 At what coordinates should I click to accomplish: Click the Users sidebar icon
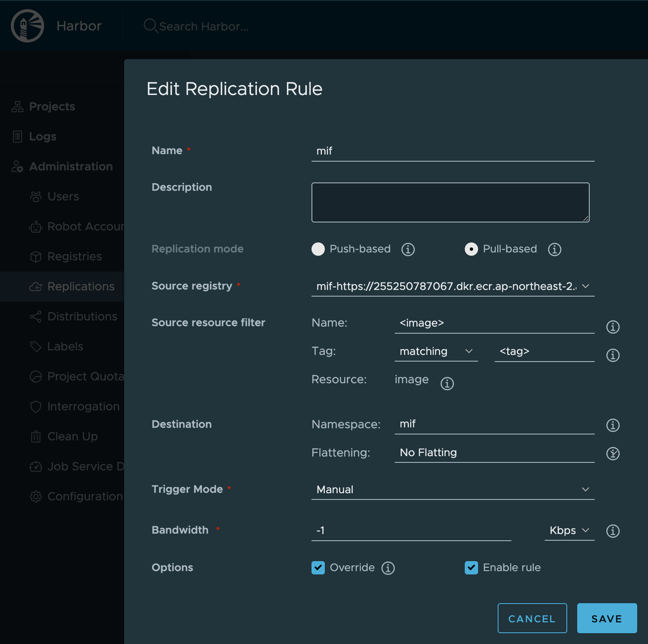coord(36,196)
